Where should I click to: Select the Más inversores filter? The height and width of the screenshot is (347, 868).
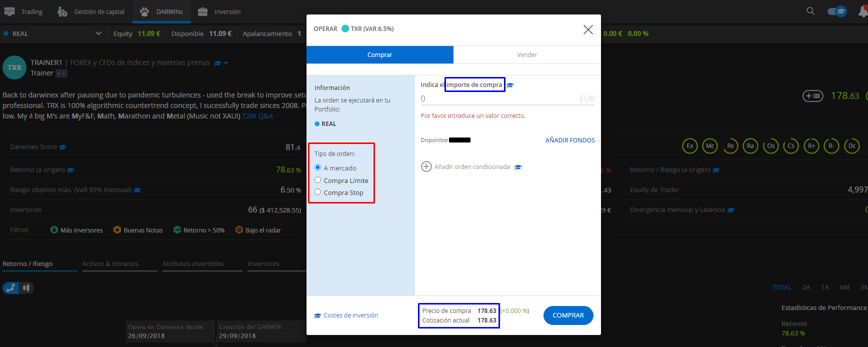pyautogui.click(x=76, y=230)
